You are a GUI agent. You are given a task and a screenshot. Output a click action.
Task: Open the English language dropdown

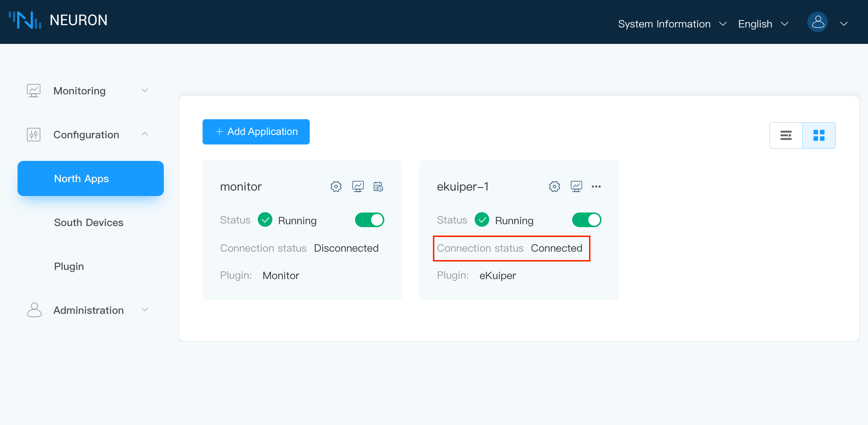coord(763,24)
